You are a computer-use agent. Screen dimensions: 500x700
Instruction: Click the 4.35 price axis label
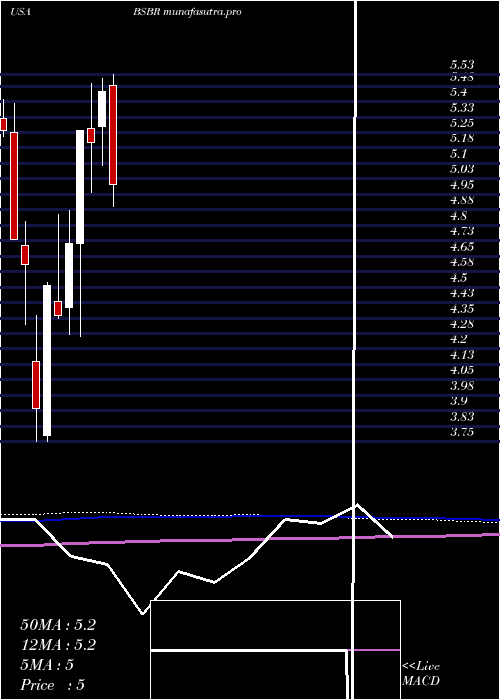click(x=462, y=308)
